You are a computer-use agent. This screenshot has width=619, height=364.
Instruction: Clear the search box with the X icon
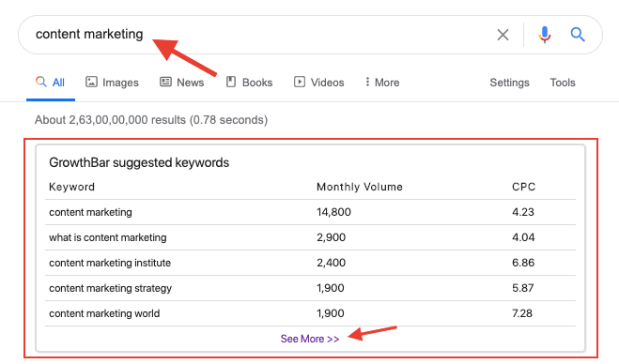pos(503,35)
